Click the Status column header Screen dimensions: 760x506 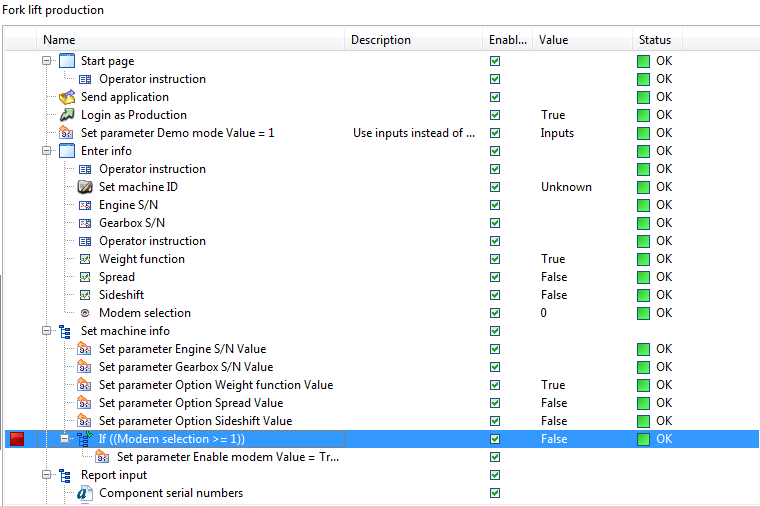[657, 40]
